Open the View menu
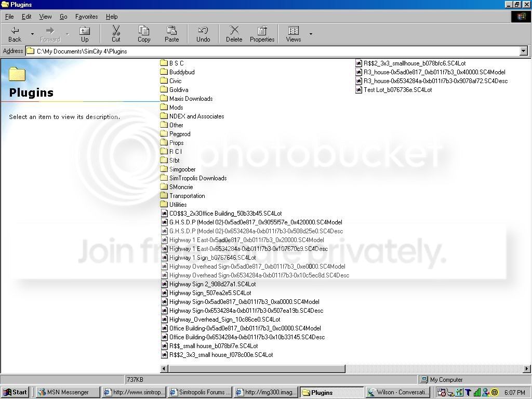Viewport: 532px width, 399px height. (x=45, y=17)
